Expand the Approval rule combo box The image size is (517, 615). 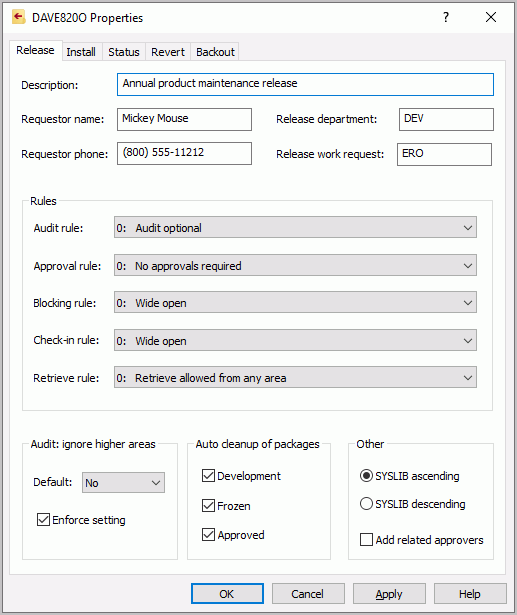pos(295,266)
